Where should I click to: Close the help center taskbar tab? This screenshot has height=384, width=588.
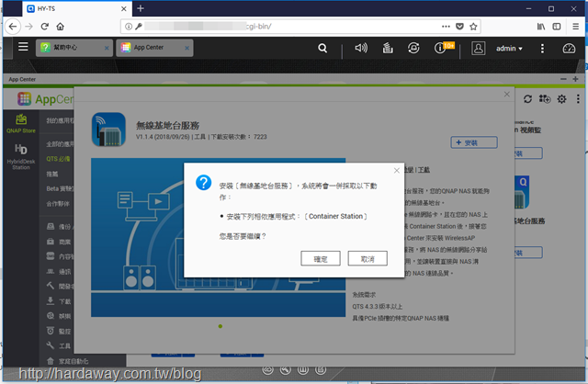107,48
